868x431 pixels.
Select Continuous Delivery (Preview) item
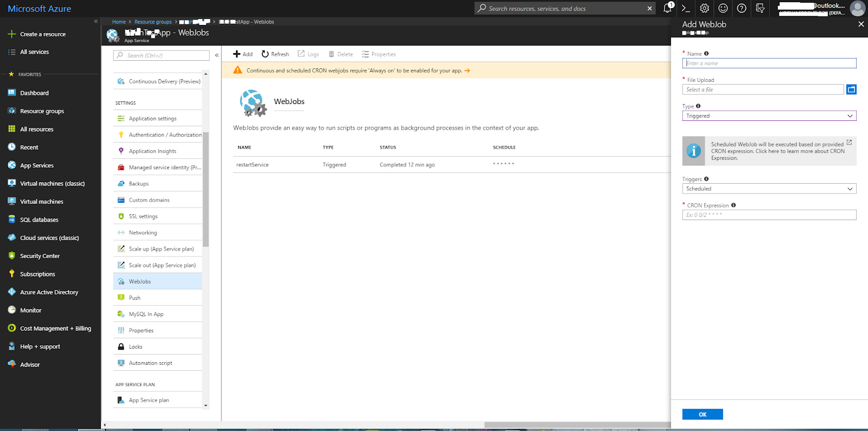[x=157, y=81]
